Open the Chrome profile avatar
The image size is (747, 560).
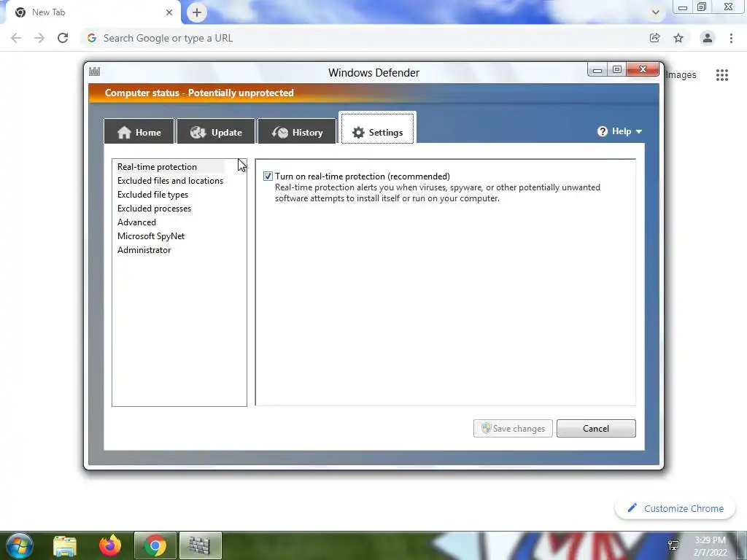point(708,38)
